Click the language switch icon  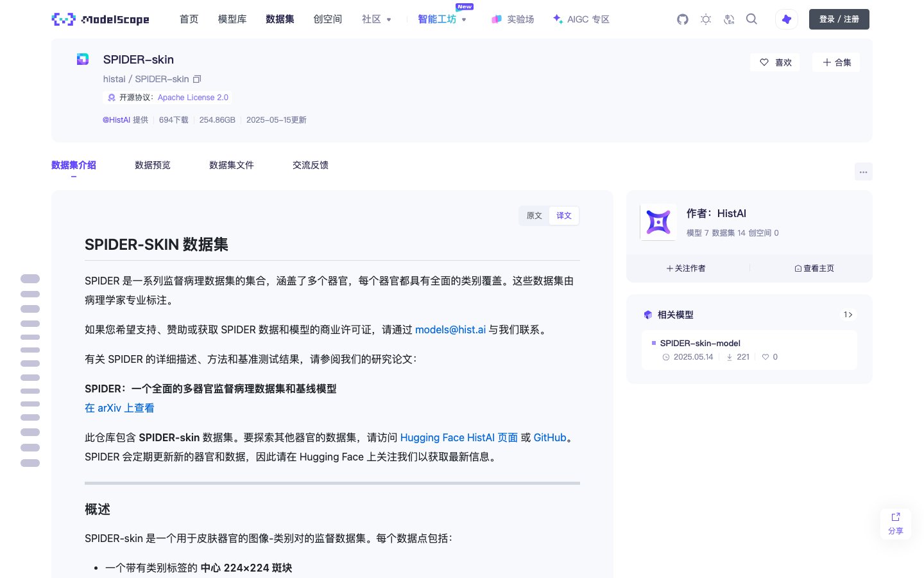729,19
